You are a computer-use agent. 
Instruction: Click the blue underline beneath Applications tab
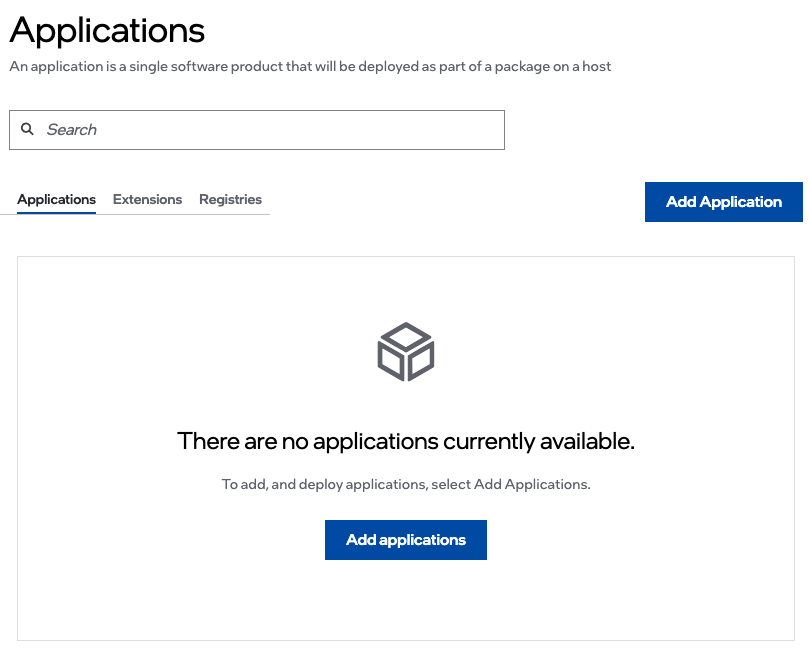tap(57, 213)
